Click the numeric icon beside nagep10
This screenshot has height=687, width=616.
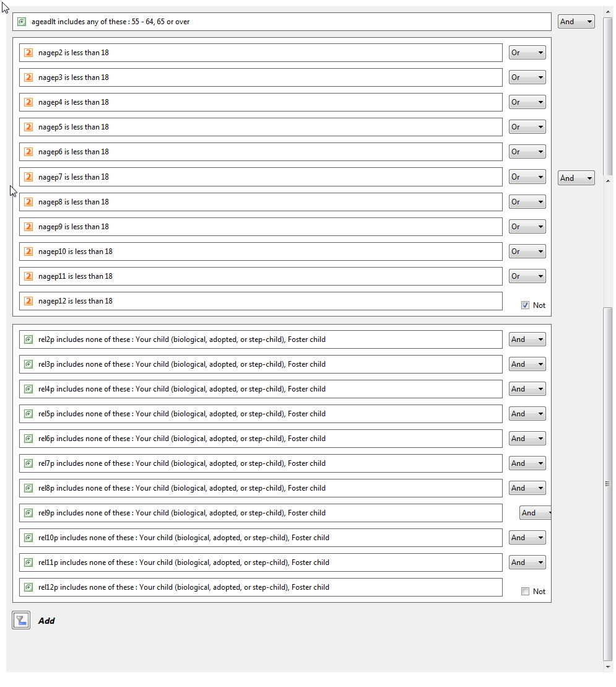pos(28,252)
